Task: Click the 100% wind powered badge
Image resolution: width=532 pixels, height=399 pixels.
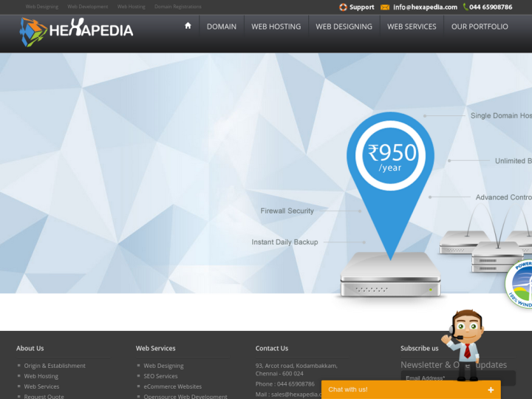Action: tap(521, 284)
